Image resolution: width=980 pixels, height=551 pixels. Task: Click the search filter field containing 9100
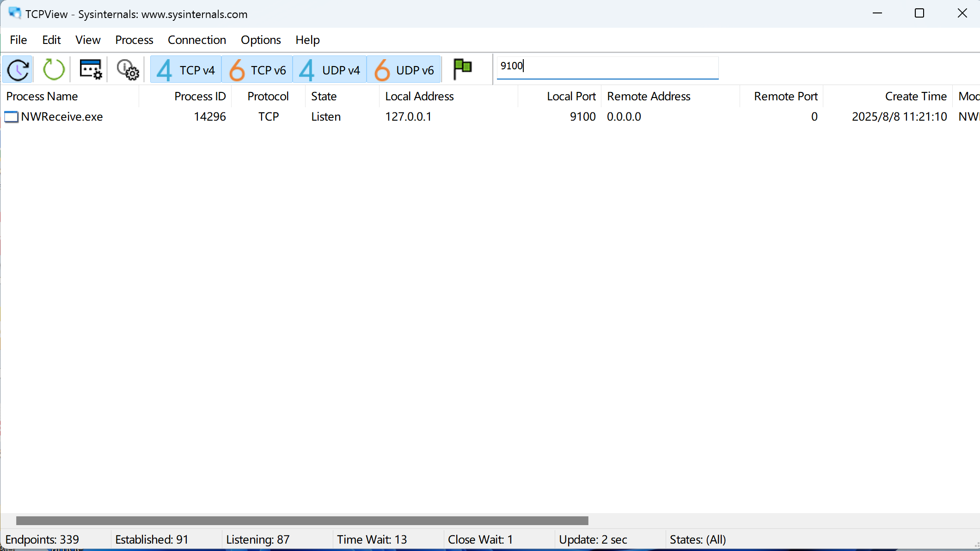click(x=606, y=66)
